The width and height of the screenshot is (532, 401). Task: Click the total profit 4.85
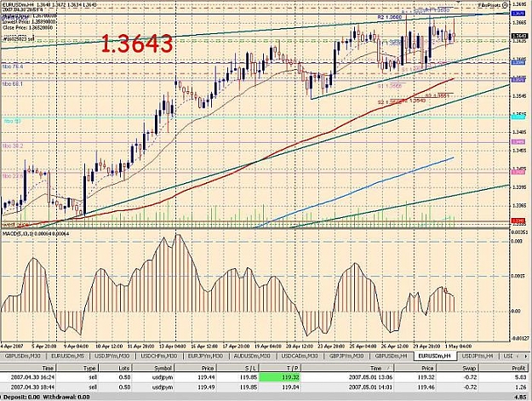(x=522, y=397)
